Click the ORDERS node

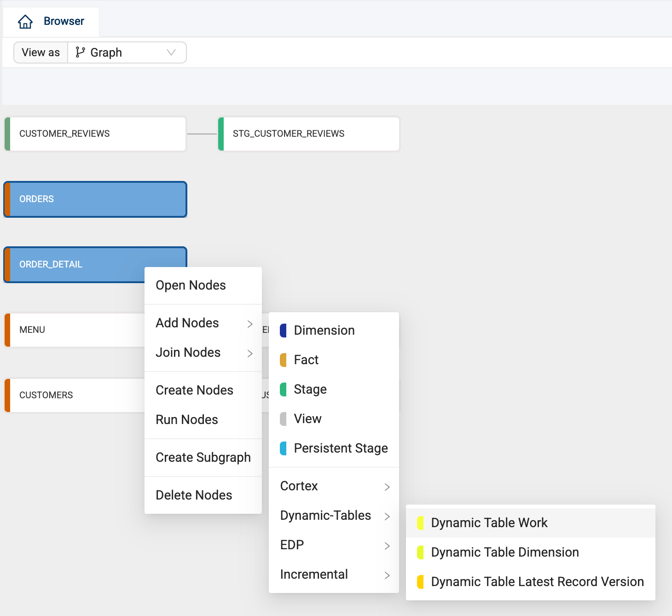click(x=95, y=199)
